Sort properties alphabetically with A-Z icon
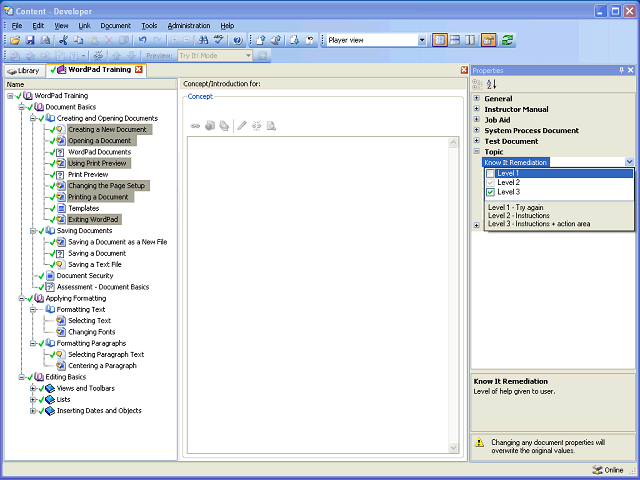The image size is (640, 480). (x=492, y=84)
